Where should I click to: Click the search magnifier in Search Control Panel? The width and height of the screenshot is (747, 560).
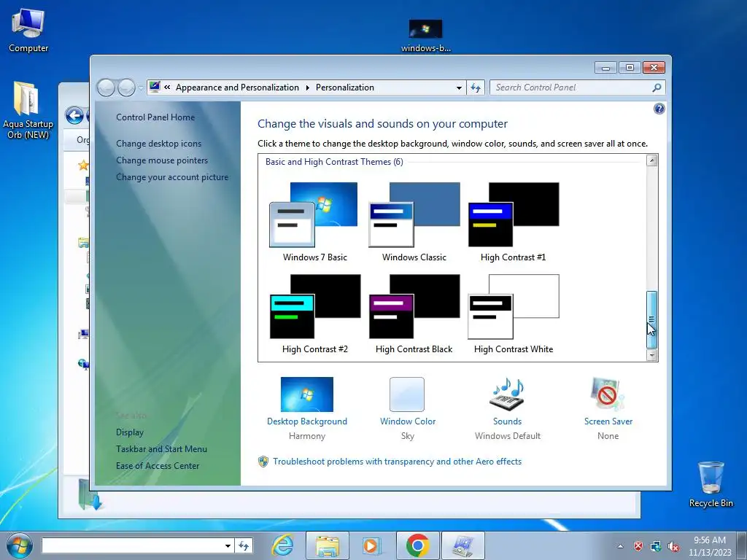click(x=657, y=87)
